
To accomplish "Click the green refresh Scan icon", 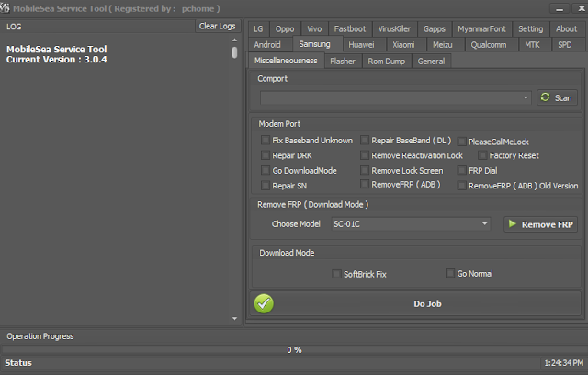I will point(545,97).
